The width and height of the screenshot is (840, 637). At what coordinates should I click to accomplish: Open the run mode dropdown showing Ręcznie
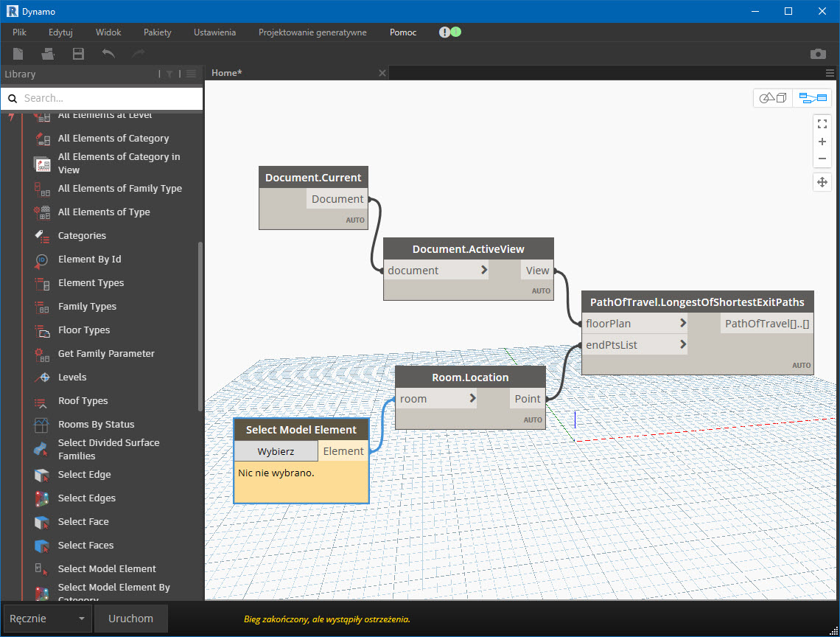(x=47, y=619)
